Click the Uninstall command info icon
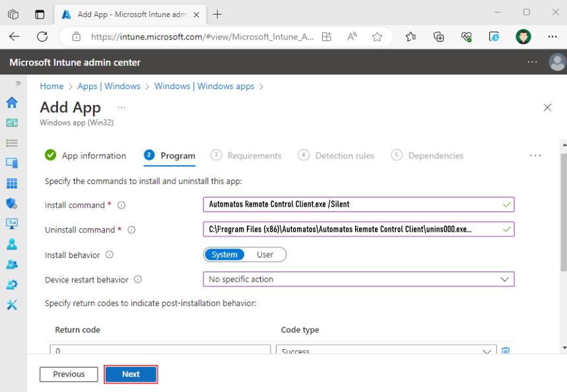This screenshot has width=567, height=392. pyautogui.click(x=131, y=230)
